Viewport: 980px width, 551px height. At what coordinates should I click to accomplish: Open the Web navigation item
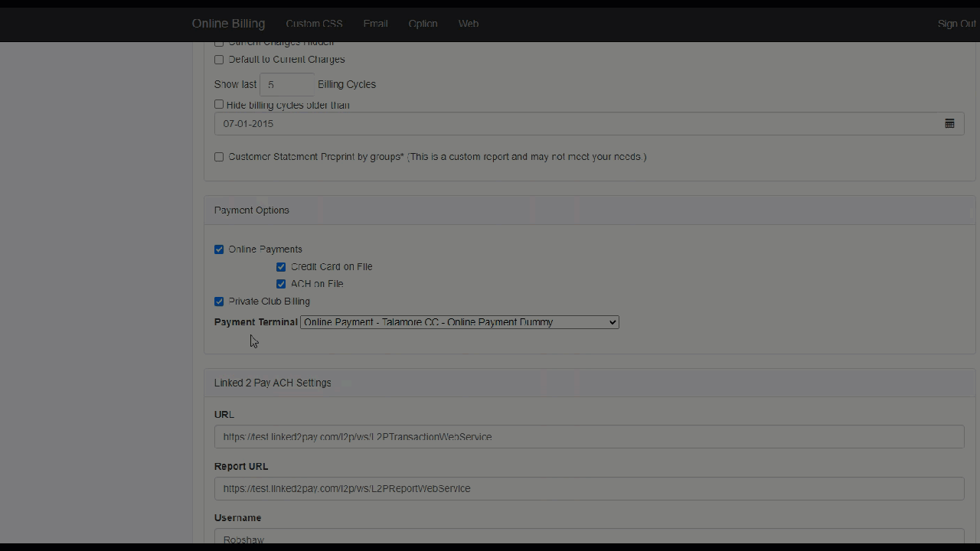click(x=469, y=24)
